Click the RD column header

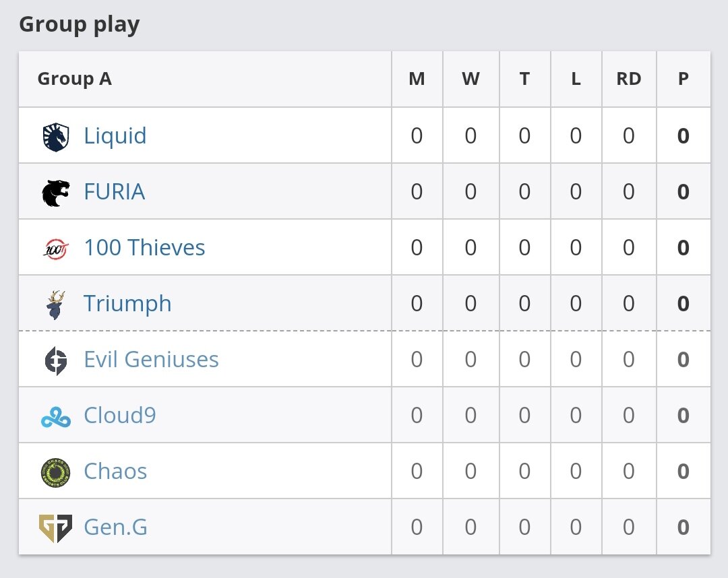tap(628, 79)
